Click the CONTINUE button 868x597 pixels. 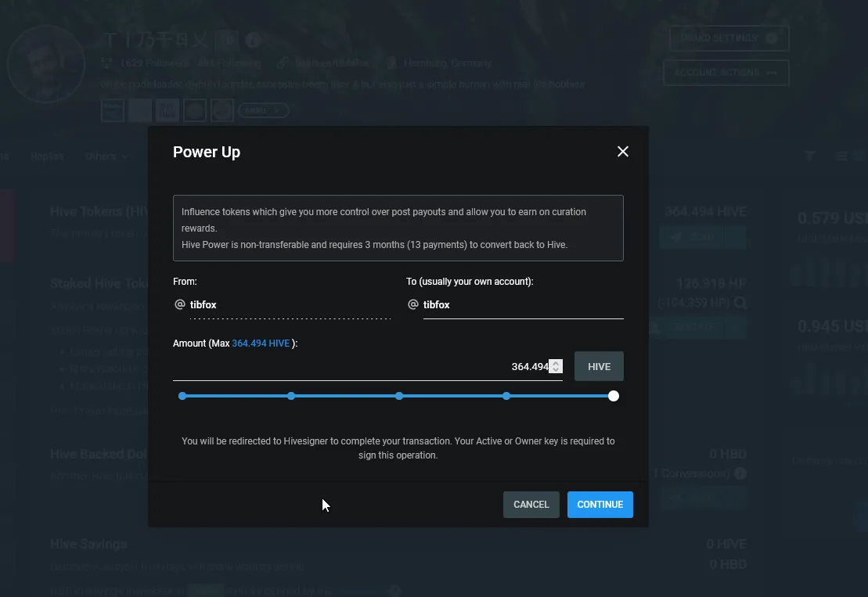[600, 505]
